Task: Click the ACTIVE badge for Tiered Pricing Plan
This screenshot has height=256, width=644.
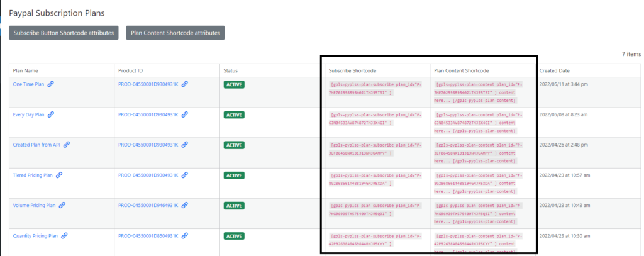Action: tap(234, 175)
